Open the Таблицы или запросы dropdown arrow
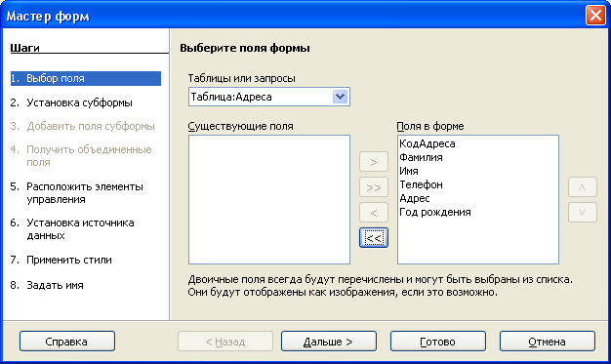This screenshot has width=611, height=364. click(341, 97)
